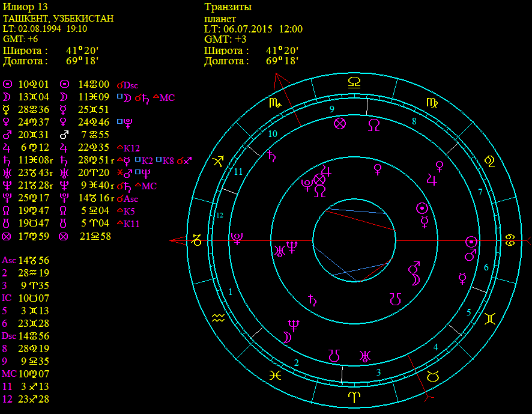Select the Sagittarius sign on the outer ring

tap(219, 161)
